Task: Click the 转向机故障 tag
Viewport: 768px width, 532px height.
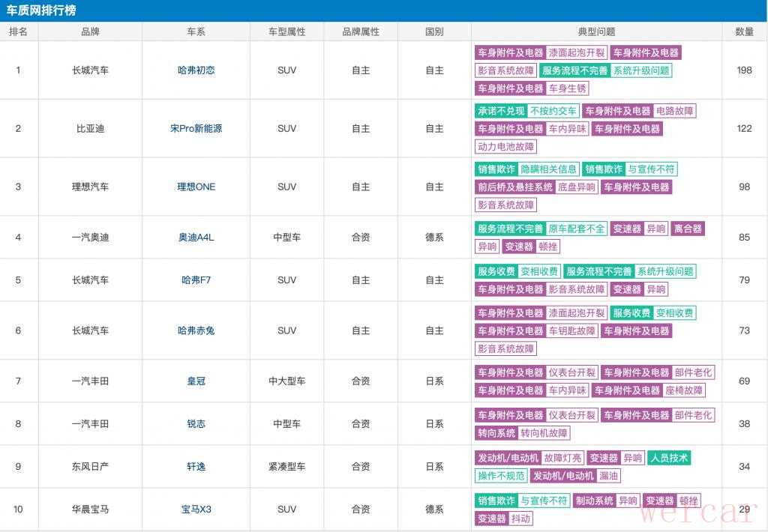Action: [544, 433]
